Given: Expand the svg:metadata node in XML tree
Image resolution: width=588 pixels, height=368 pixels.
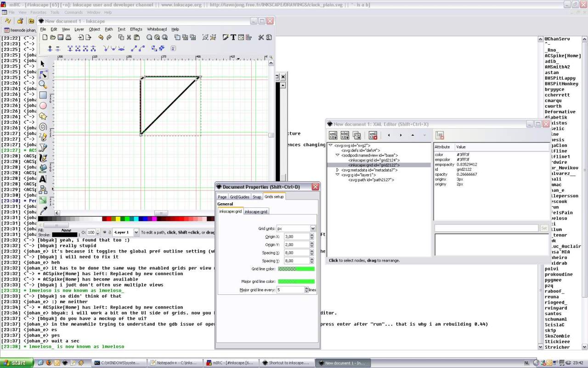Looking at the screenshot, I should 338,170.
